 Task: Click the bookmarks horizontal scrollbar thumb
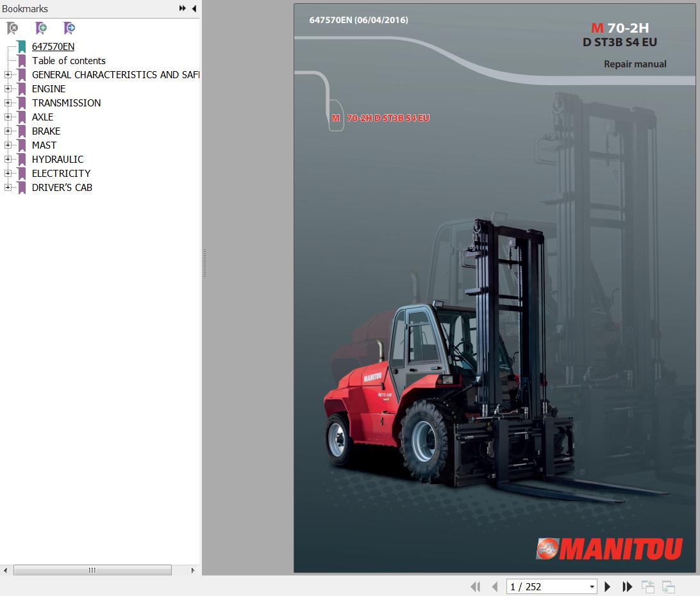[x=92, y=570]
